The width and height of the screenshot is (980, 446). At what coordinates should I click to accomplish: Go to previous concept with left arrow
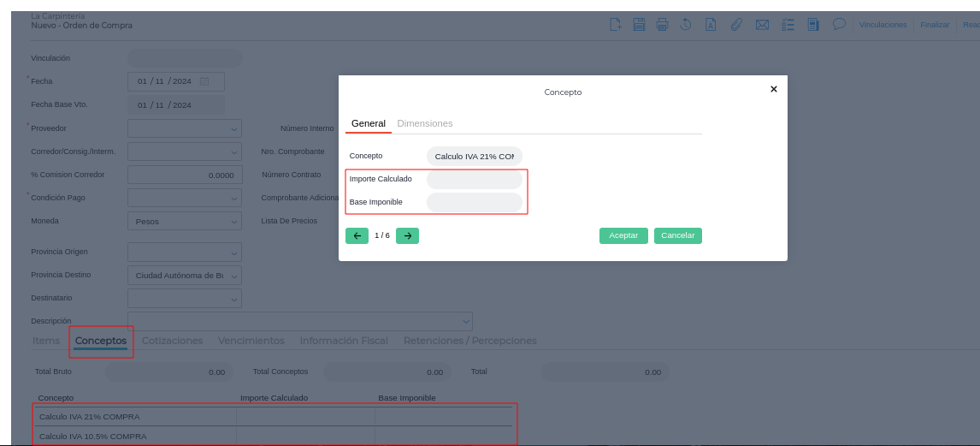pos(357,235)
